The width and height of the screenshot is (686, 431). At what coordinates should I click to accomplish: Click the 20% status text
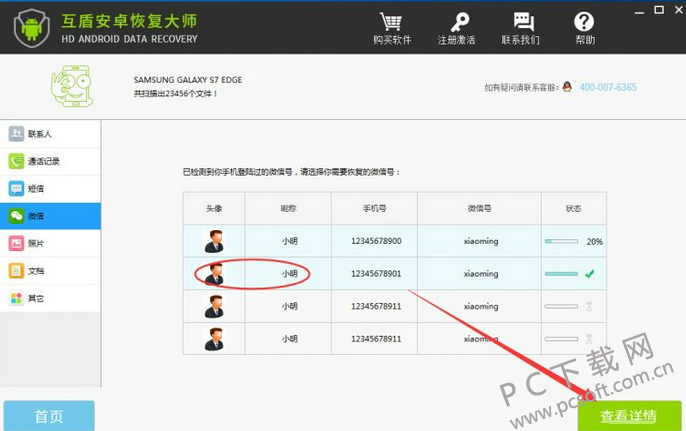point(595,242)
